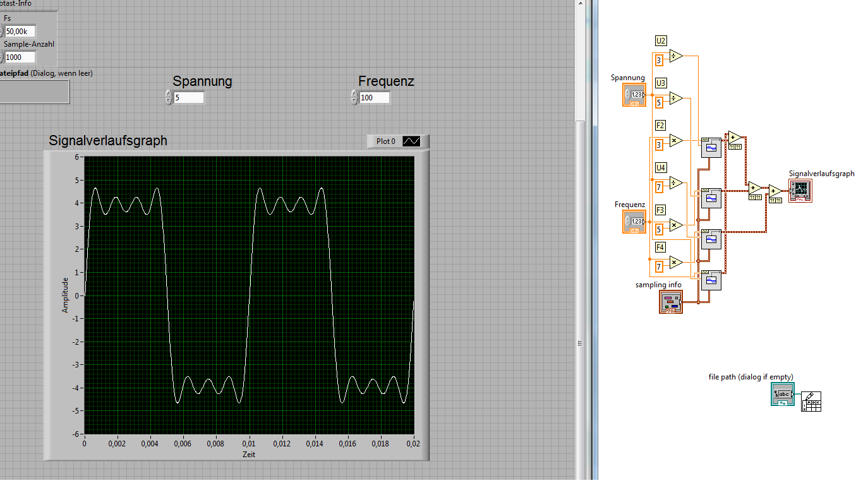Click the U2 label on block diagram

click(660, 41)
